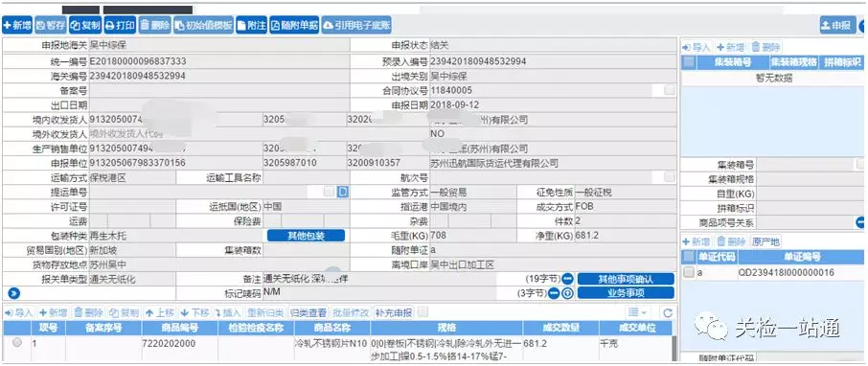Collapse the 备注 field with its minus icon
Image resolution: width=868 pixels, height=366 pixels.
pyautogui.click(x=567, y=279)
